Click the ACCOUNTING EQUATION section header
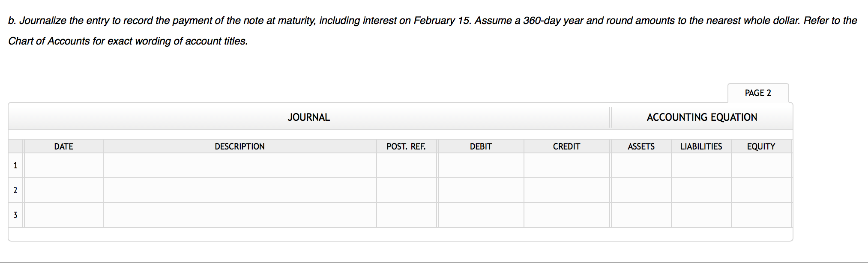The image size is (868, 263). tap(702, 117)
